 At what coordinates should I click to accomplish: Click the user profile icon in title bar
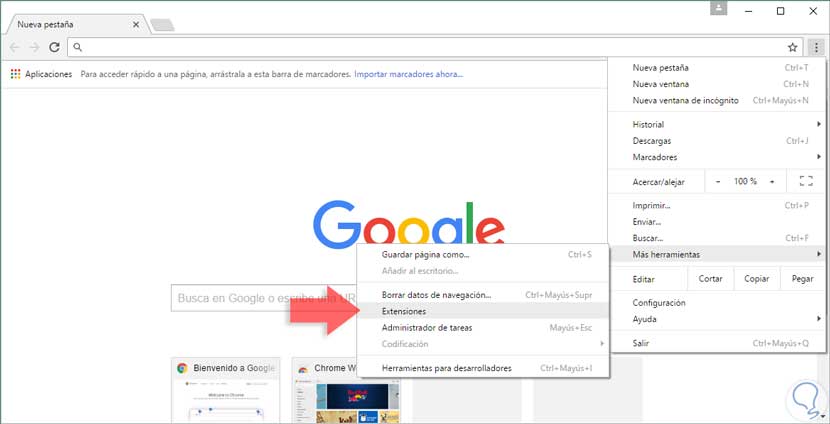[x=718, y=8]
